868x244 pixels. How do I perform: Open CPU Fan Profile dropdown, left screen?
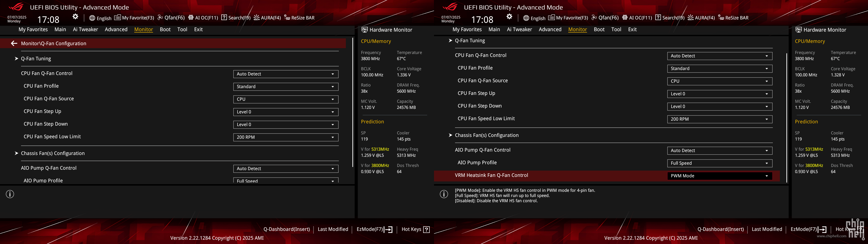point(286,87)
